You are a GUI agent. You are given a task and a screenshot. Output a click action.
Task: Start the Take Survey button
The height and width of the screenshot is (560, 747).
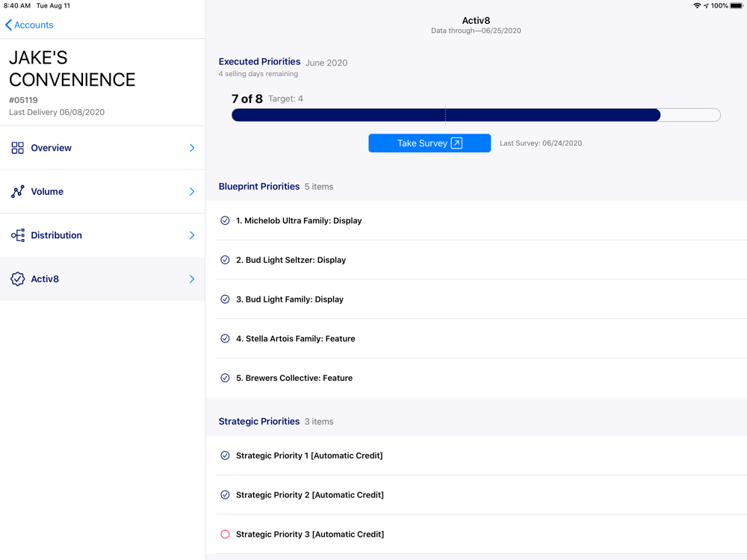coord(430,143)
